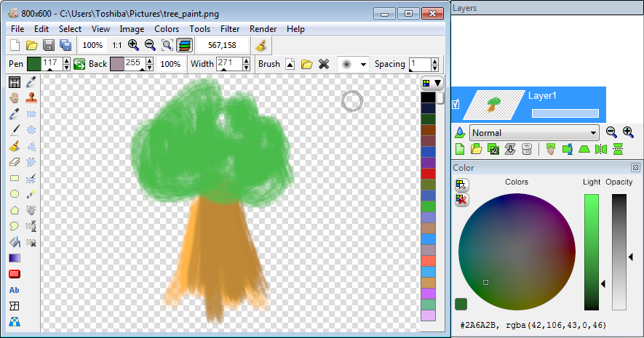This screenshot has width=644, height=338.
Task: Delete layer using trash icon
Action: tap(526, 150)
